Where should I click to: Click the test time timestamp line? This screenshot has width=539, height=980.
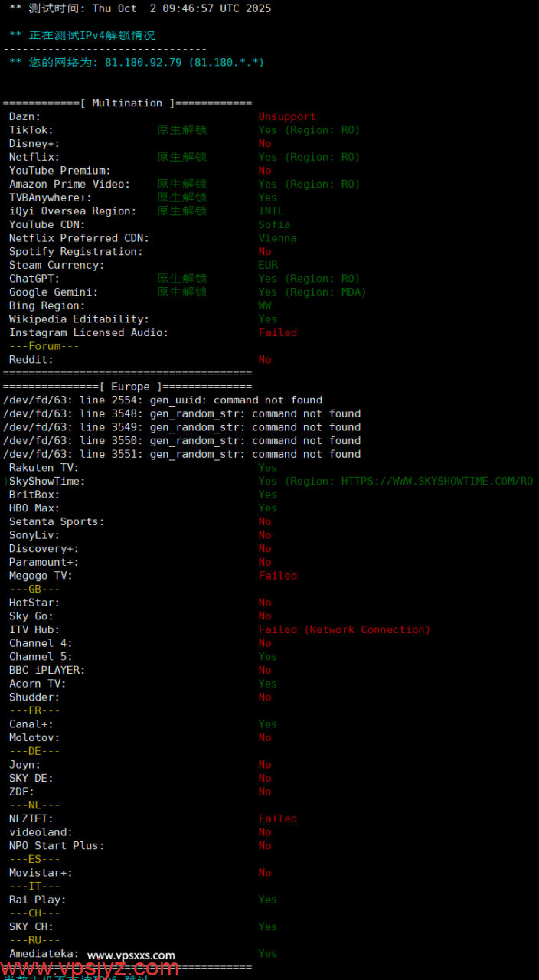click(x=139, y=9)
